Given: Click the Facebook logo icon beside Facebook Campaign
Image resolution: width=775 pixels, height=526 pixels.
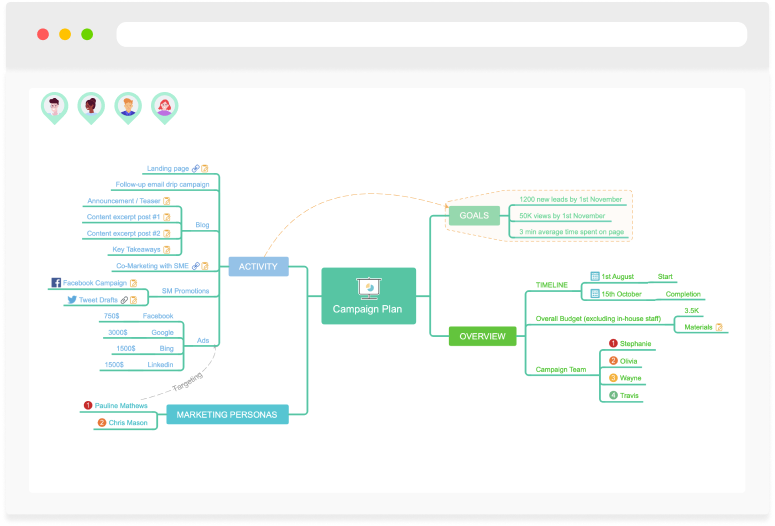Looking at the screenshot, I should click(56, 283).
